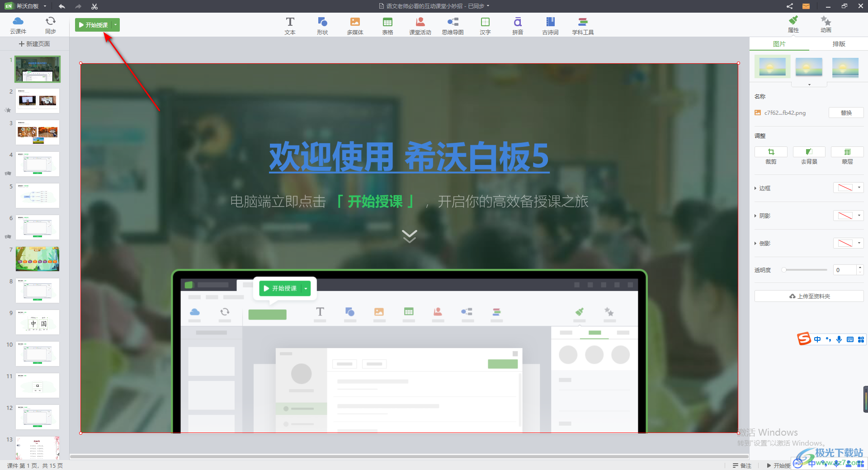Open the 学科工具 subject tools

(583, 26)
